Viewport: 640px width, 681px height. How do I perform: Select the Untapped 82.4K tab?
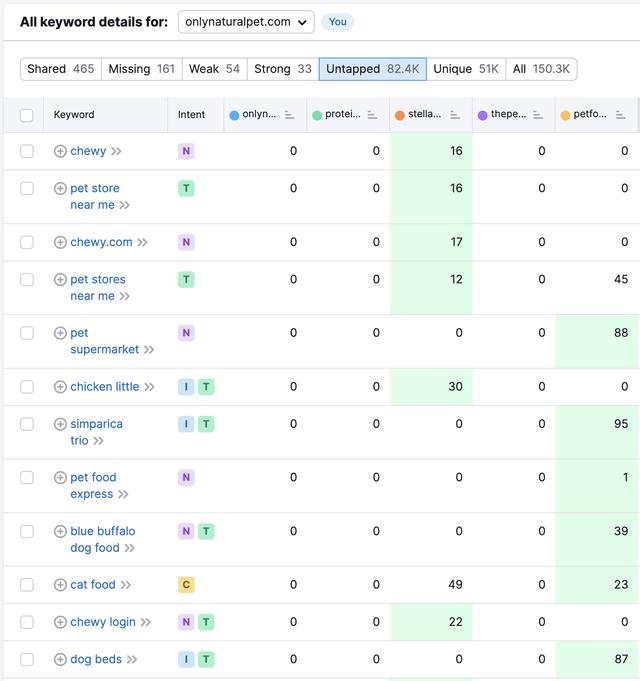[373, 69]
